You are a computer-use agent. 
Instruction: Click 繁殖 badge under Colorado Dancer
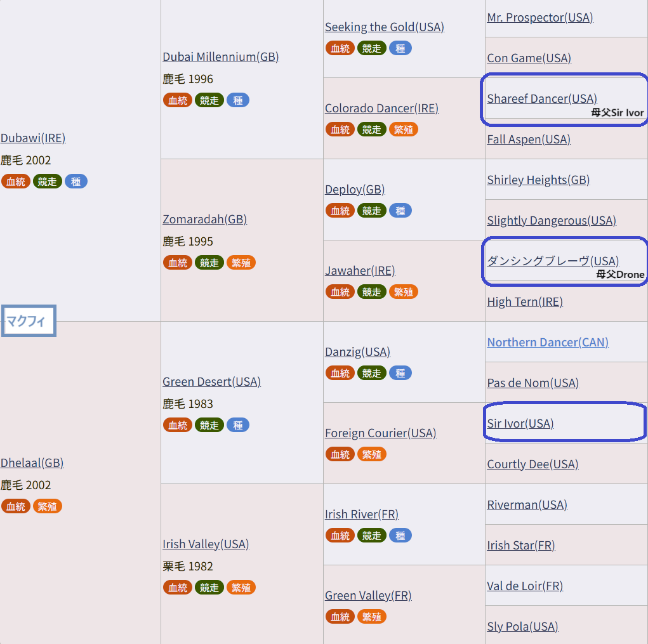coord(403,129)
